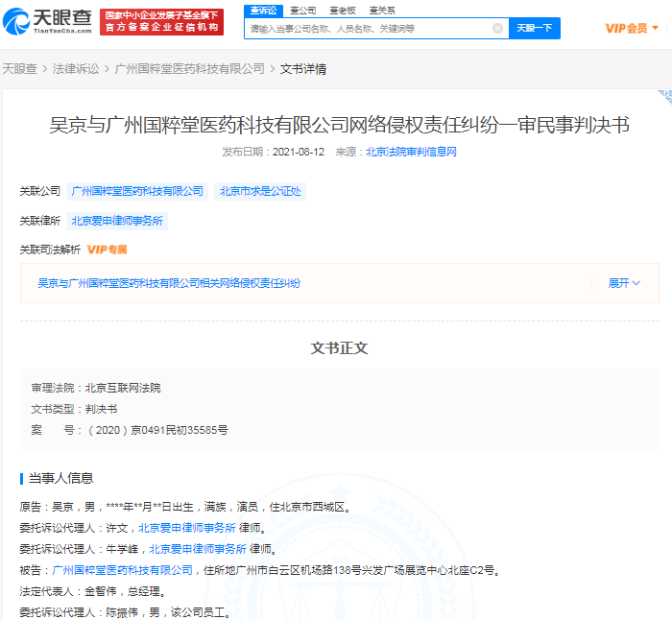Open related company tag 北京市求是公证处
Image resolution: width=672 pixels, height=620 pixels.
260,191
